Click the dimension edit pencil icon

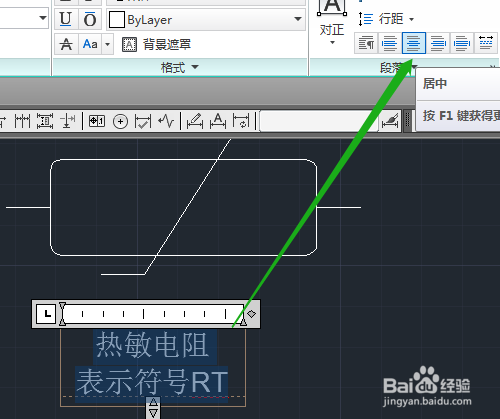[195, 121]
